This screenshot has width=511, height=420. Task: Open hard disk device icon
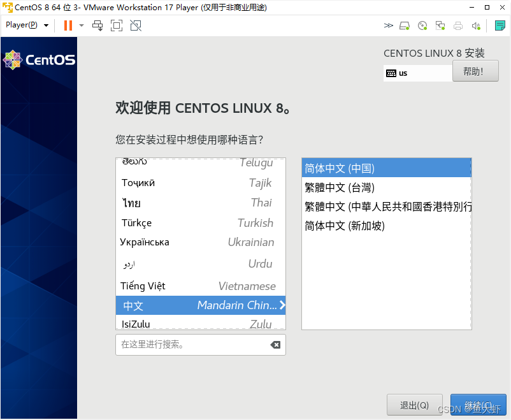[405, 25]
